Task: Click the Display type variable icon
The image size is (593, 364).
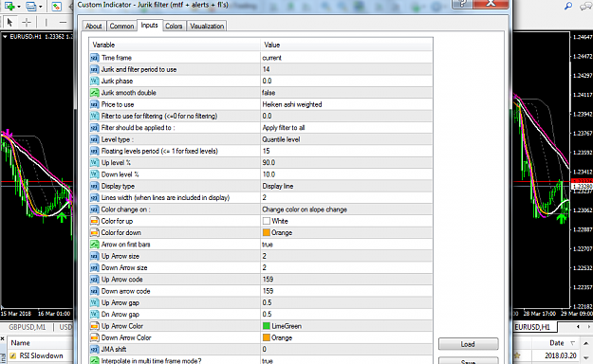Action: coord(95,186)
